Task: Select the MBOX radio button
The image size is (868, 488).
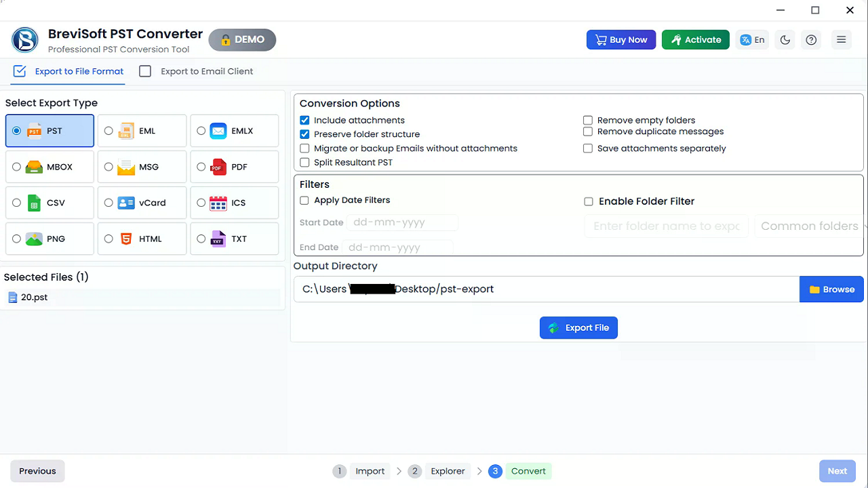Action: (x=16, y=167)
